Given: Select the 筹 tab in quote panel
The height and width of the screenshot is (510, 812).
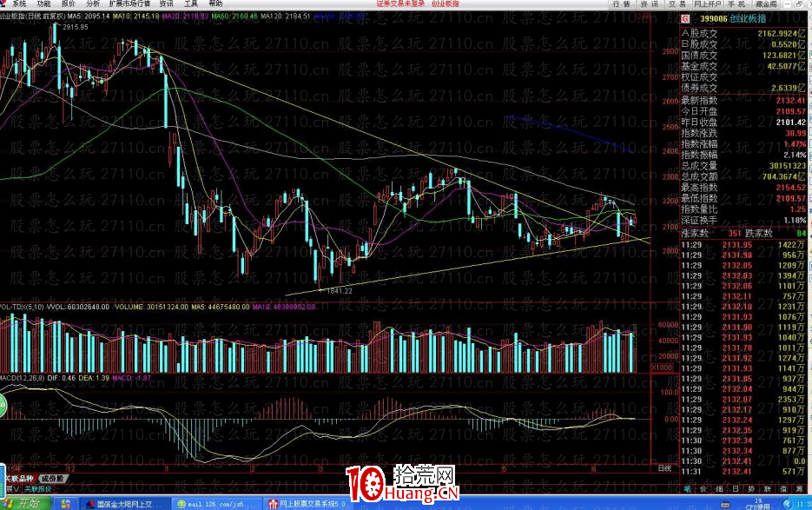Looking at the screenshot, I should (800, 489).
